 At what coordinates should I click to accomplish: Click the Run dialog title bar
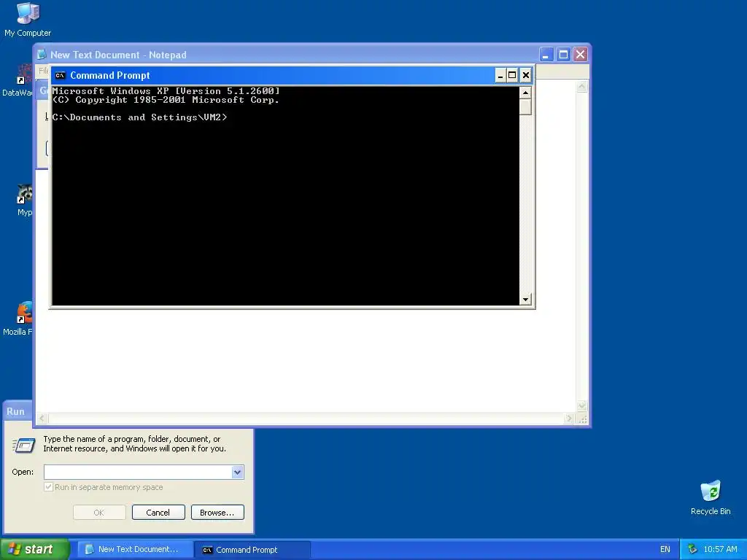tap(19, 411)
